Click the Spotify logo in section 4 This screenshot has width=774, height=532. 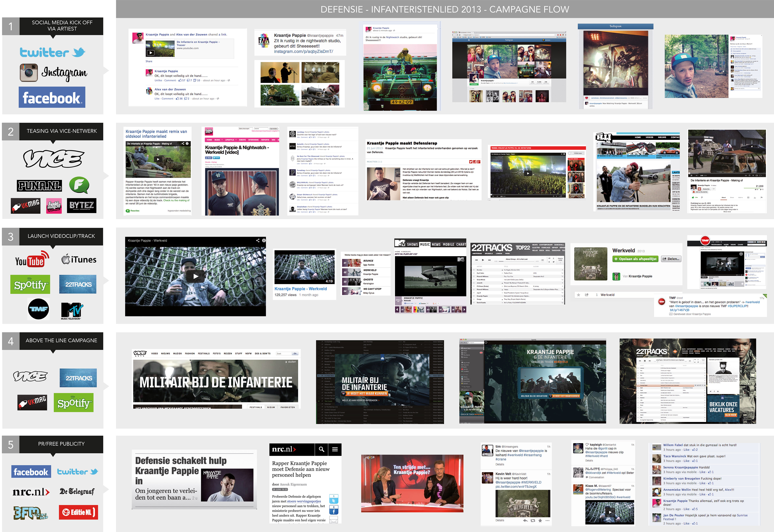pyautogui.click(x=74, y=403)
